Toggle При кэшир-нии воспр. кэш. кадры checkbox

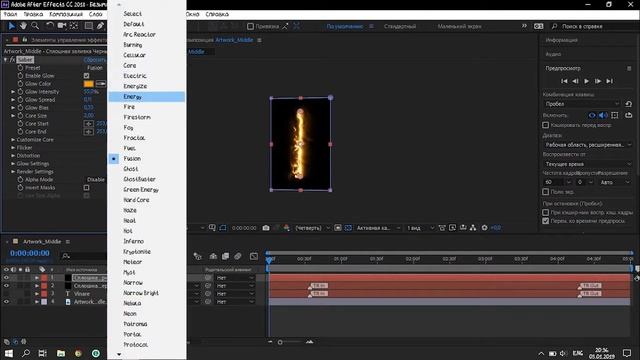pyautogui.click(x=546, y=212)
